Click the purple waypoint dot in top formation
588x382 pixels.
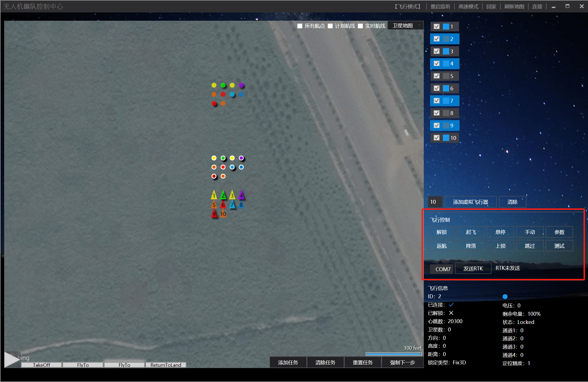(241, 85)
